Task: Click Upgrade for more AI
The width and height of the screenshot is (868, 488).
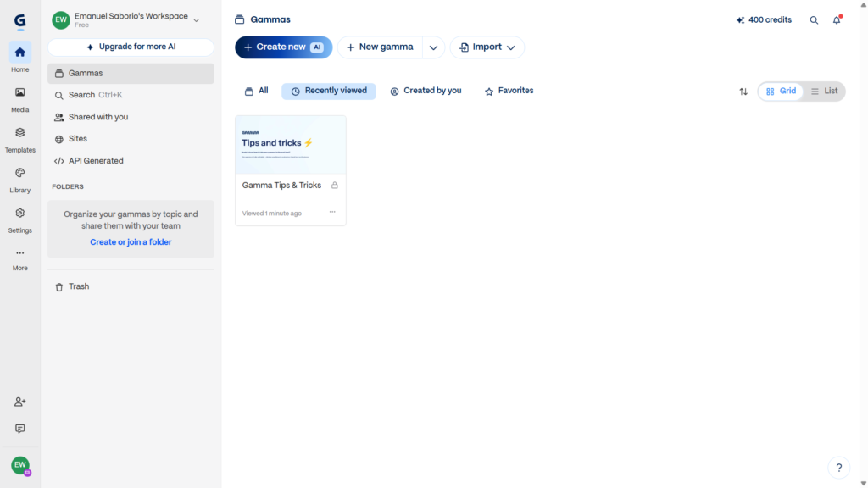Action: click(x=131, y=47)
